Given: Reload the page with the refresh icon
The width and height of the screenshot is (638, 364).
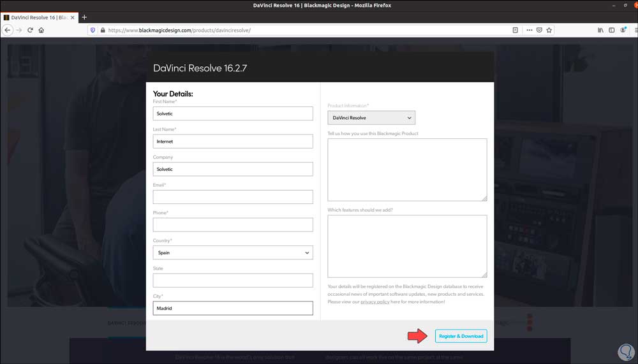Looking at the screenshot, I should pos(30,30).
